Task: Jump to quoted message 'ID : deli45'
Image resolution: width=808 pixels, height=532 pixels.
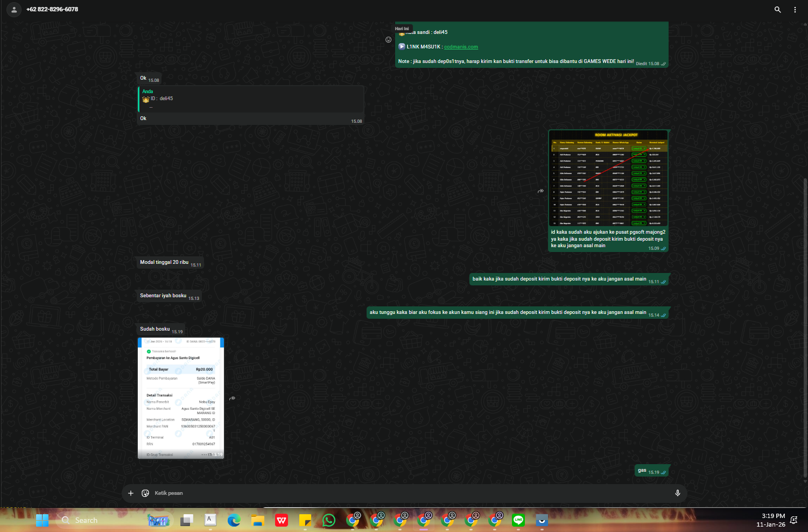Action: [251, 99]
